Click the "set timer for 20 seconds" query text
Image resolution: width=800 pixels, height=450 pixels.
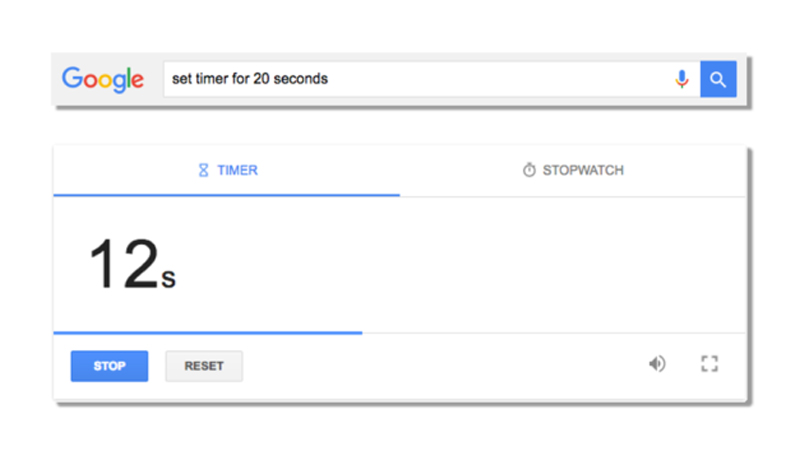coord(249,79)
